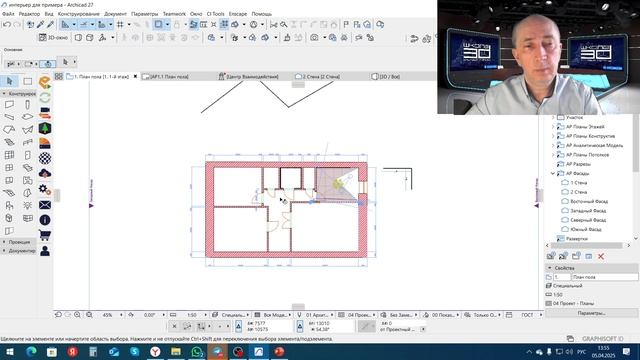Expand the АР Планы Этажей folder
This screenshot has height=360, width=640.
(553, 127)
